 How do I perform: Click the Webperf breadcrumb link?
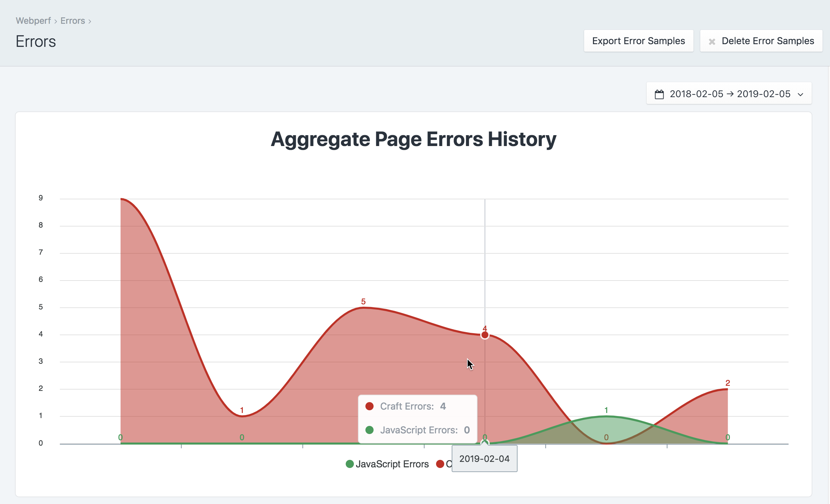click(33, 21)
